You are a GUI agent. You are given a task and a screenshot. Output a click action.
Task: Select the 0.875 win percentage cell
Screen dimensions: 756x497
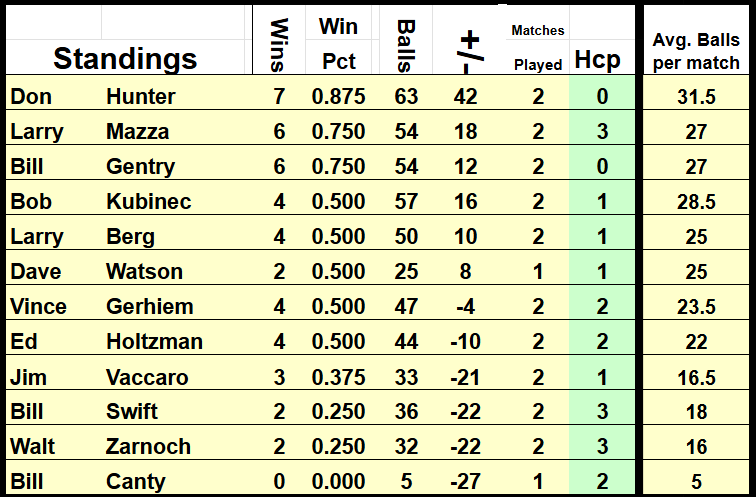[338, 97]
